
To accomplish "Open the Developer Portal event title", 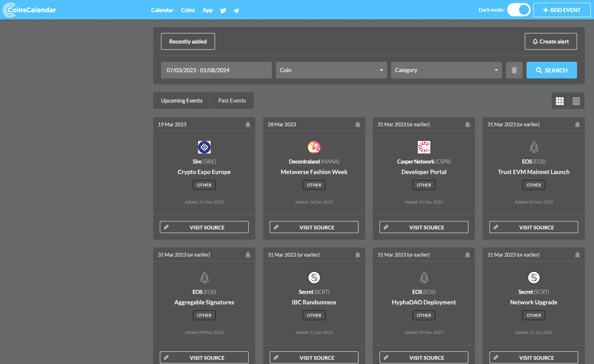I will pyautogui.click(x=424, y=172).
